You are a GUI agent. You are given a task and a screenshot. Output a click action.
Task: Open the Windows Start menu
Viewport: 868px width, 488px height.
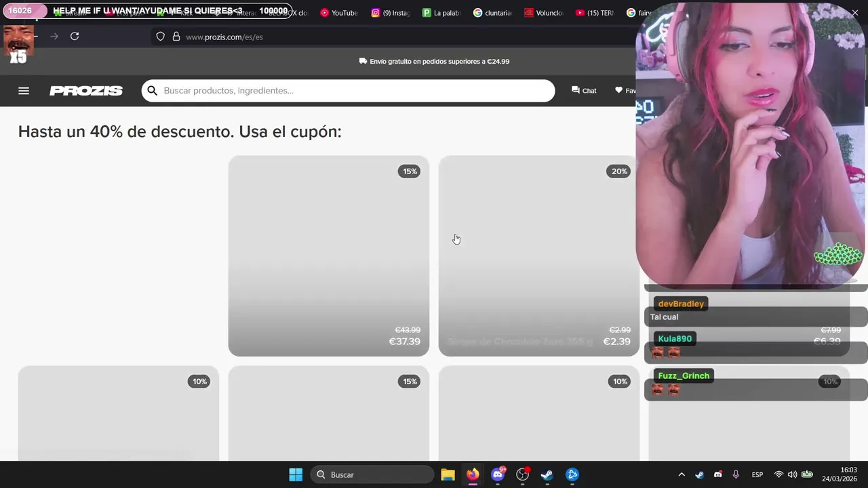[x=296, y=474]
